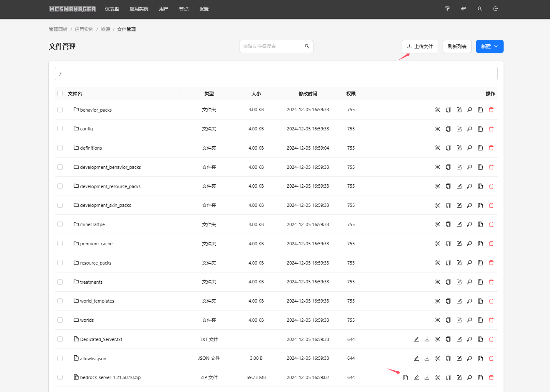This screenshot has height=392, width=550.
Task: Open the layout blocks icon in header
Action: click(x=463, y=9)
